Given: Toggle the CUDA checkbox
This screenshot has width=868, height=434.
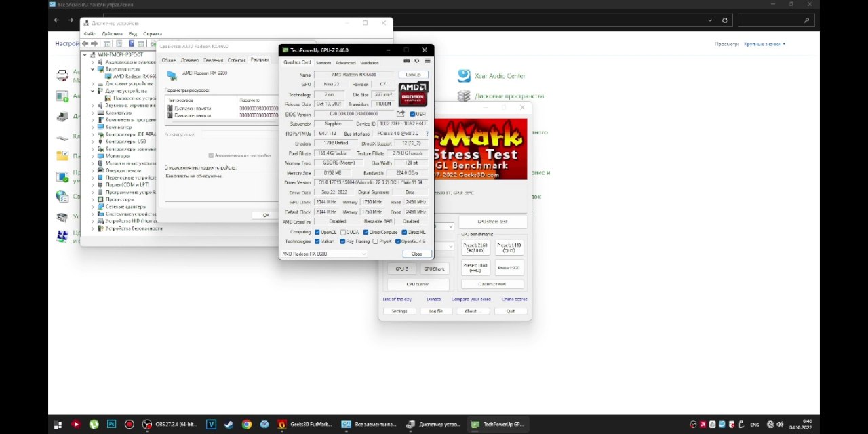Looking at the screenshot, I should pos(343,232).
